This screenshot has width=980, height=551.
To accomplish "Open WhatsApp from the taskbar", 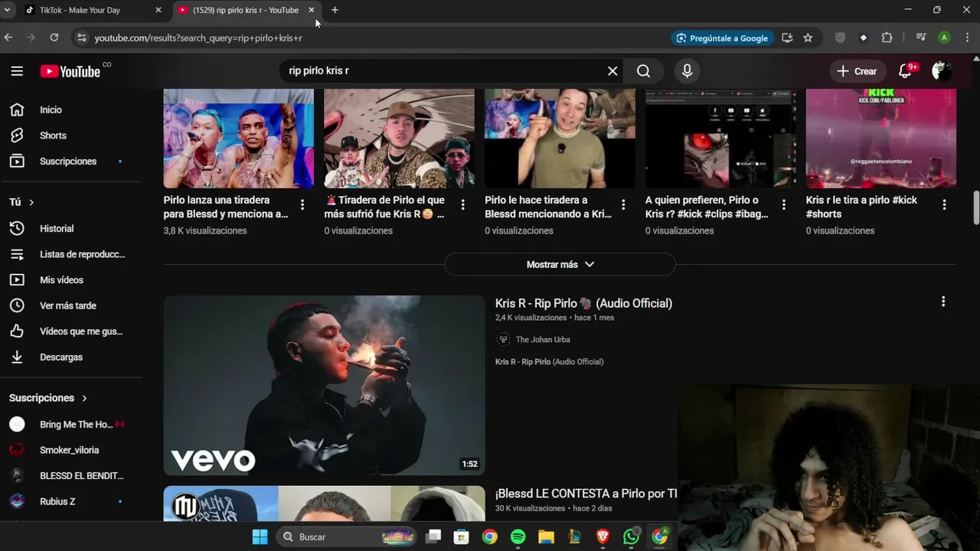I will click(631, 536).
